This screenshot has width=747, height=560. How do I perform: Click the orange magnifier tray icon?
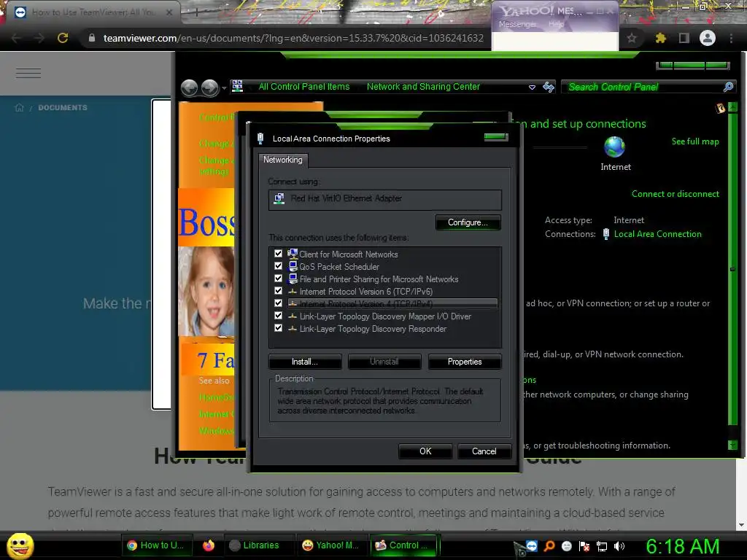click(549, 545)
